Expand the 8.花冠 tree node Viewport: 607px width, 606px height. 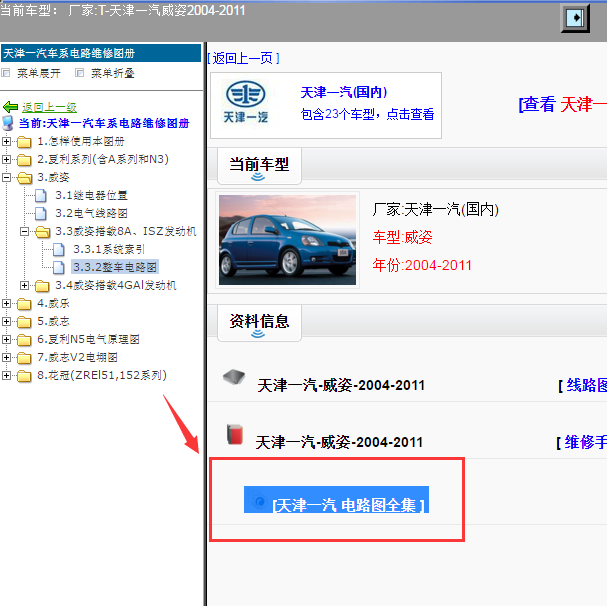[x=6, y=375]
